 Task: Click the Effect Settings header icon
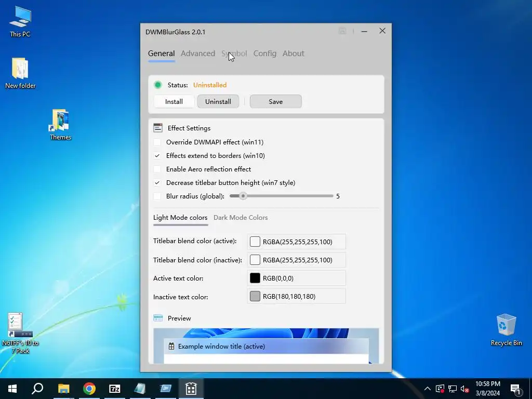(158, 128)
